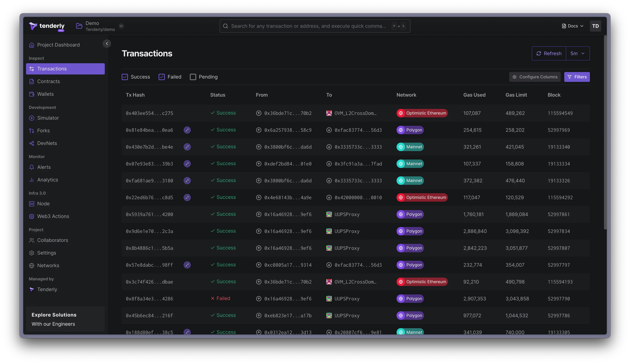Click the Transactions arrows icon in sidebar
Screen dimensions: 630x364
31,69
